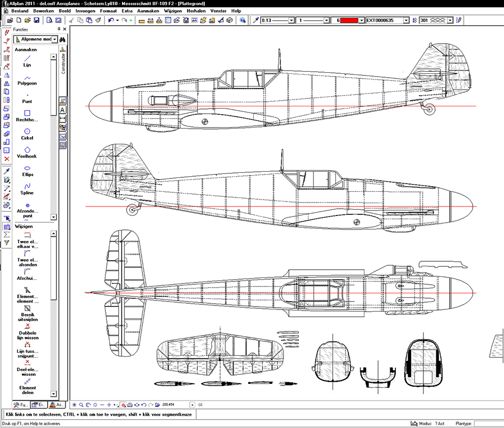Close the Functies panel
Viewport: 504px width, 428px height.
64,29
